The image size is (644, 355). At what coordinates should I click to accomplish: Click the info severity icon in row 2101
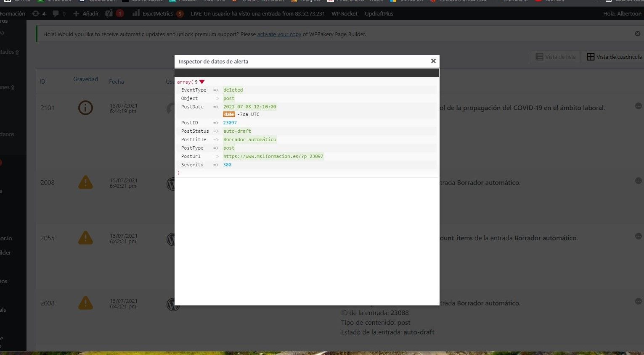[85, 108]
